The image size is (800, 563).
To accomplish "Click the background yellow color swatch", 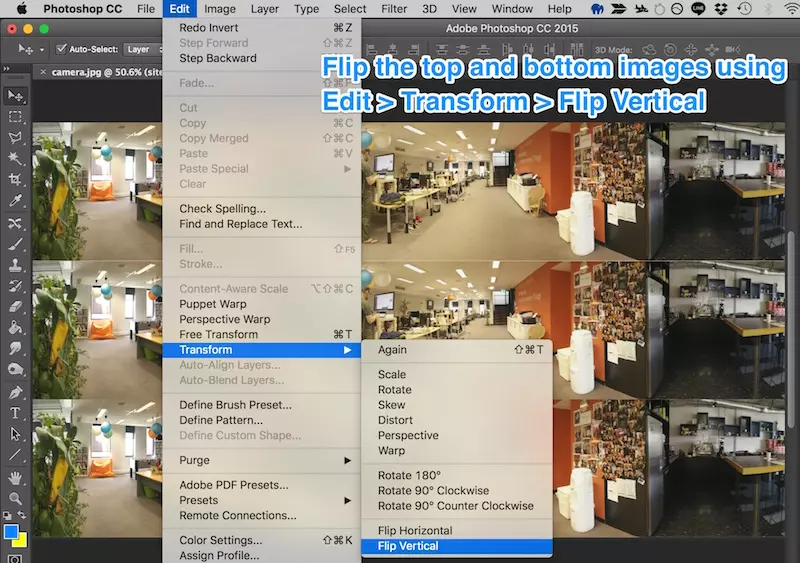I will pos(21,541).
